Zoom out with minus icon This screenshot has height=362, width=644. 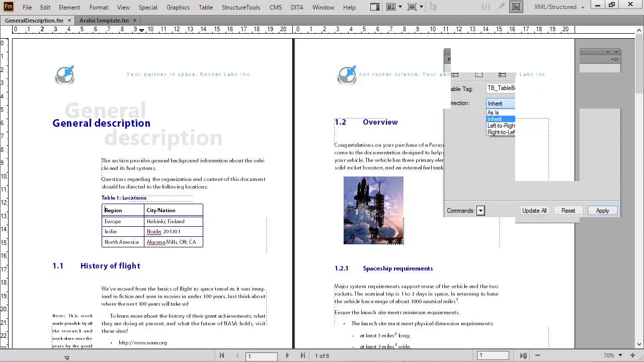538,355
